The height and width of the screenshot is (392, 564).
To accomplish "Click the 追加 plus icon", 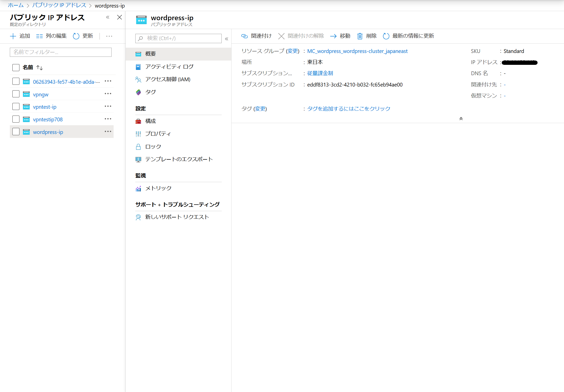I will 13,36.
